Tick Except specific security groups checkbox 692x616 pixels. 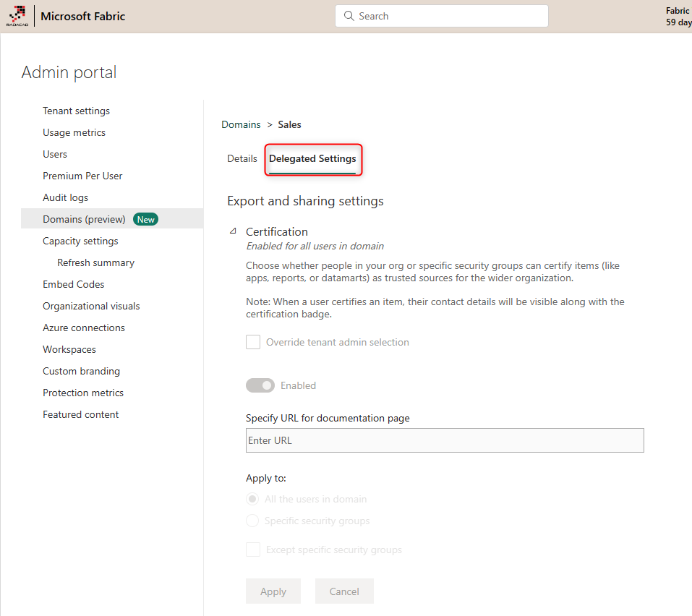(253, 549)
